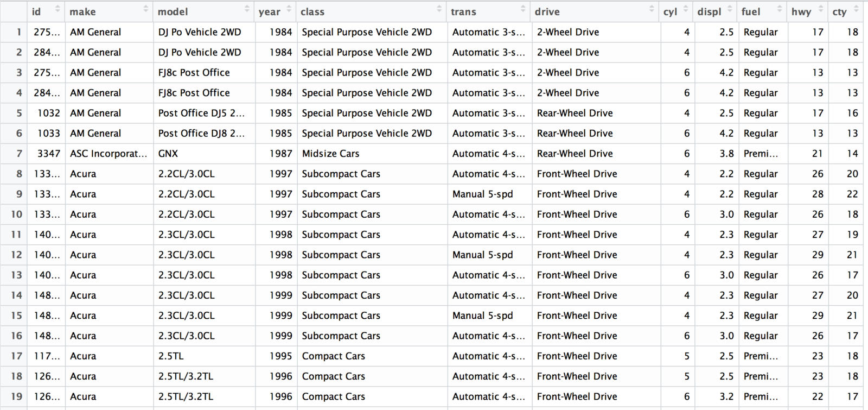Click the 'class' column header label
The height and width of the screenshot is (410, 868).
[x=312, y=11]
